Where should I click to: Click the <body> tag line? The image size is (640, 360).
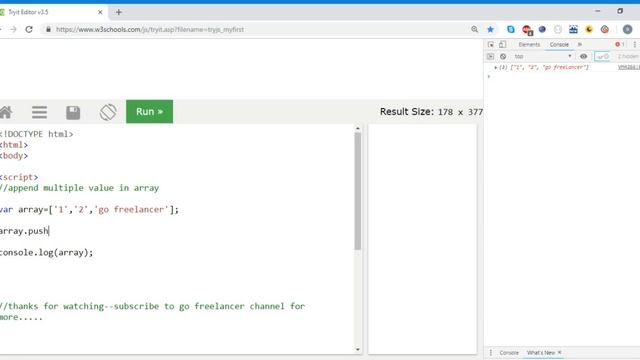point(14,156)
